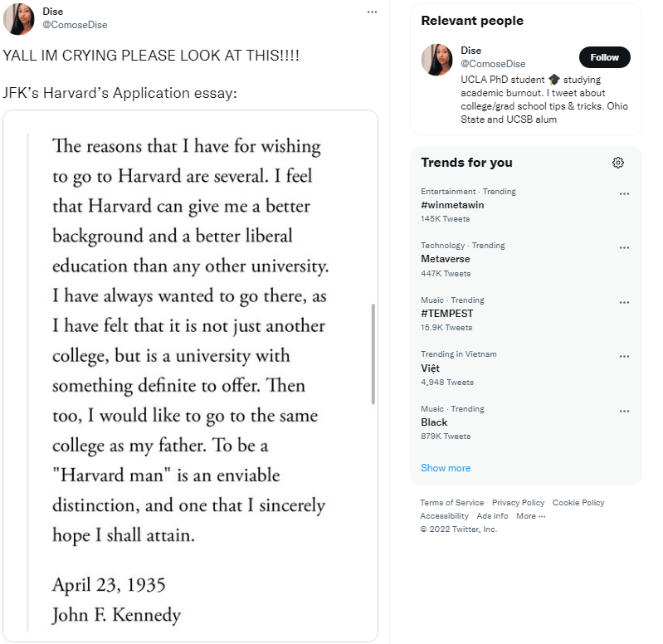Open the tweet's three-dot more menu
663x644 pixels.
tap(372, 12)
